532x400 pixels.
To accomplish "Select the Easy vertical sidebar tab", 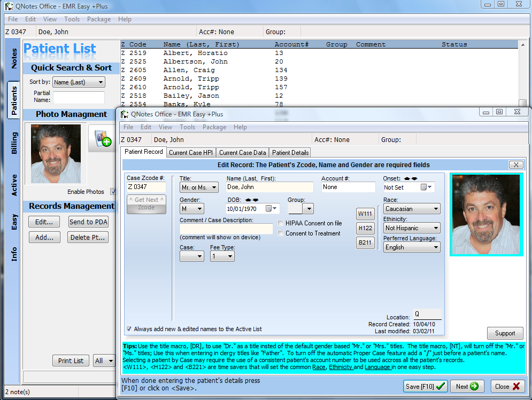I will (14, 222).
